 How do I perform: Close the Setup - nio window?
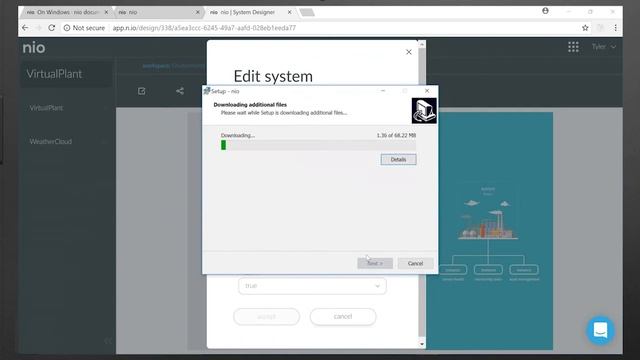pos(427,91)
